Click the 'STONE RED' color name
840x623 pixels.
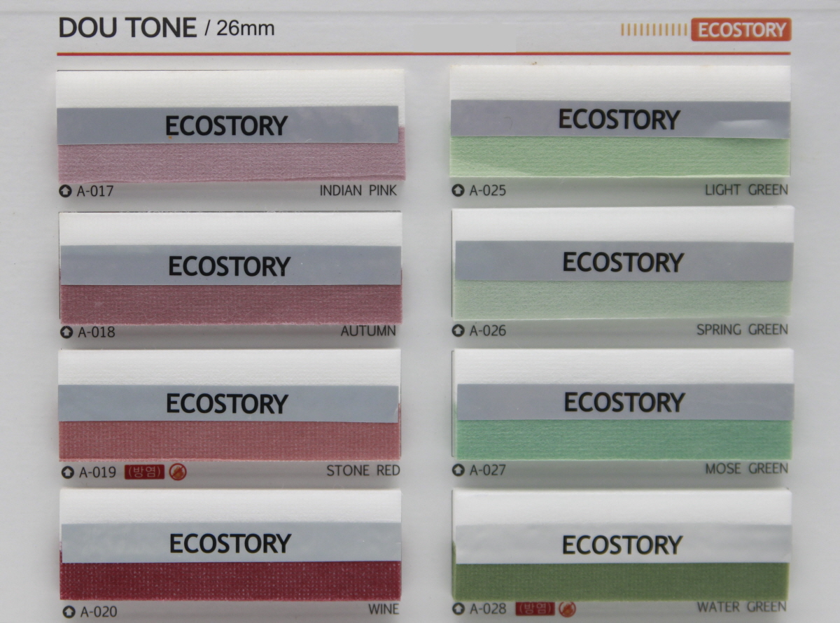click(363, 470)
